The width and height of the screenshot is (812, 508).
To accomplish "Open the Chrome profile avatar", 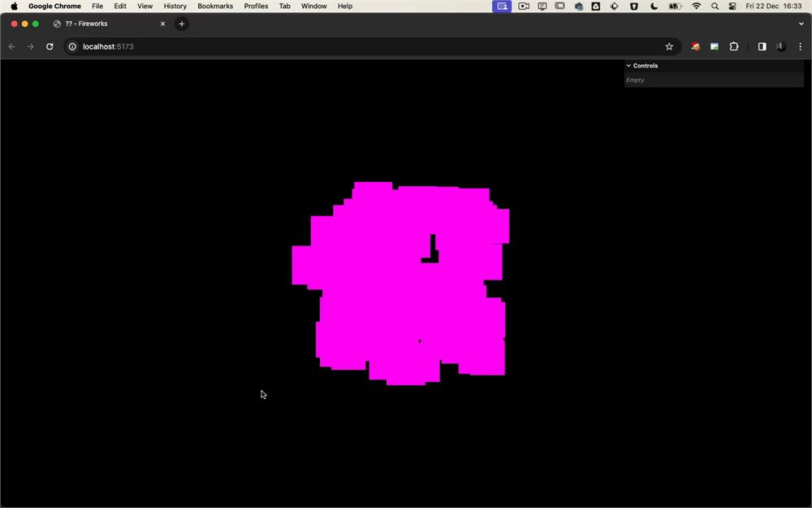I will click(781, 46).
